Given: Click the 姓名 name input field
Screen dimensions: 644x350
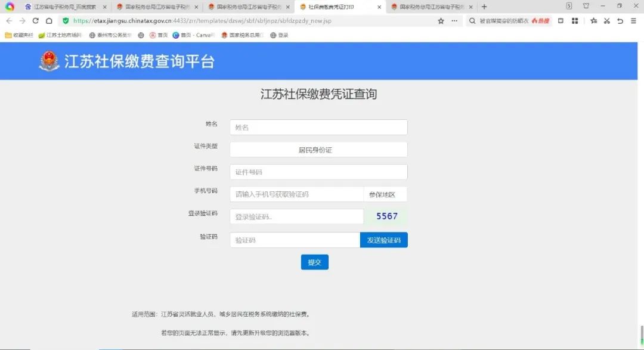Looking at the screenshot, I should 318,128.
